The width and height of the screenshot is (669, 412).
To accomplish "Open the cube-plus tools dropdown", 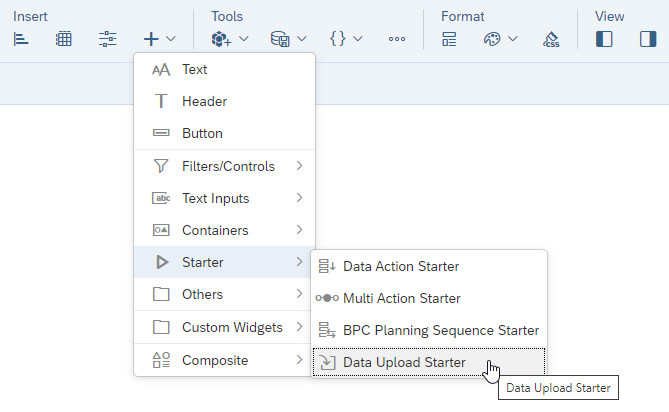I will coord(229,39).
